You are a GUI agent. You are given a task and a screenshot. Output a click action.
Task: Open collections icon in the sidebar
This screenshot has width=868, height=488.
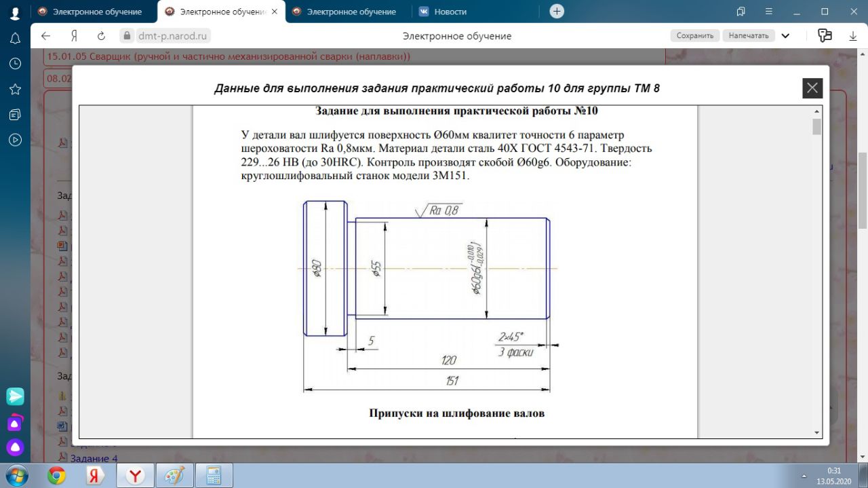(15, 115)
